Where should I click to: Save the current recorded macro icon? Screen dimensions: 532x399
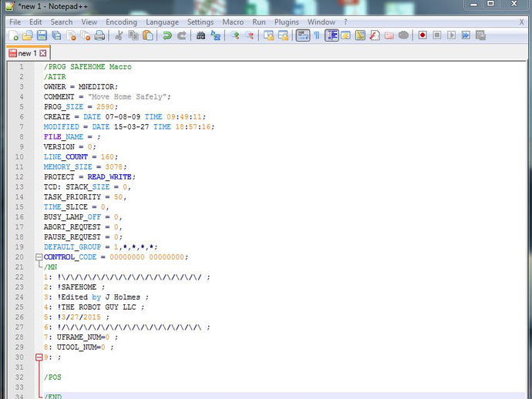[480, 35]
